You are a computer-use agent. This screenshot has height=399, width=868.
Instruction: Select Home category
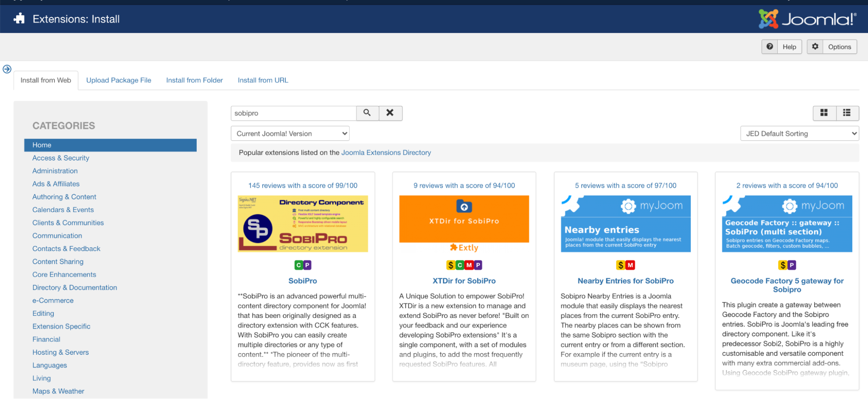pos(110,145)
